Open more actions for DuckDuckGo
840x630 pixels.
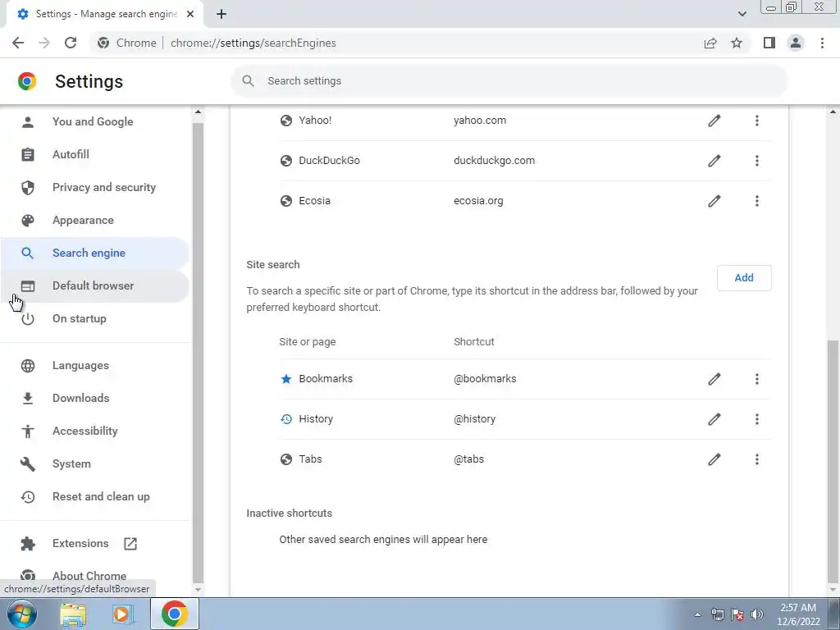pos(757,161)
